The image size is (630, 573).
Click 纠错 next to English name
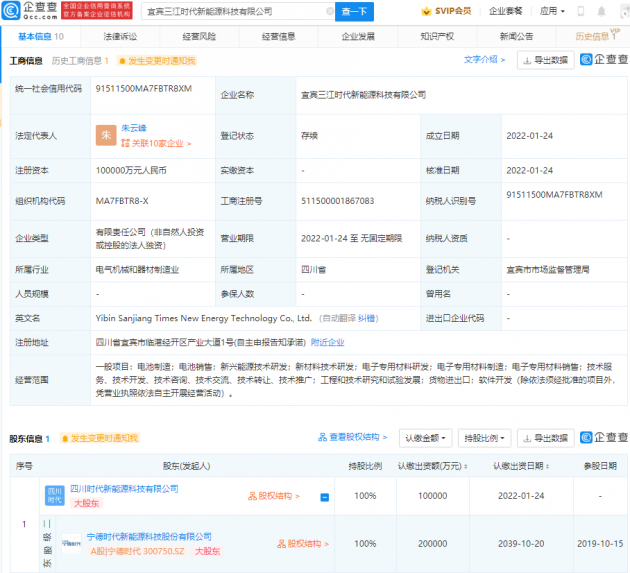point(366,319)
